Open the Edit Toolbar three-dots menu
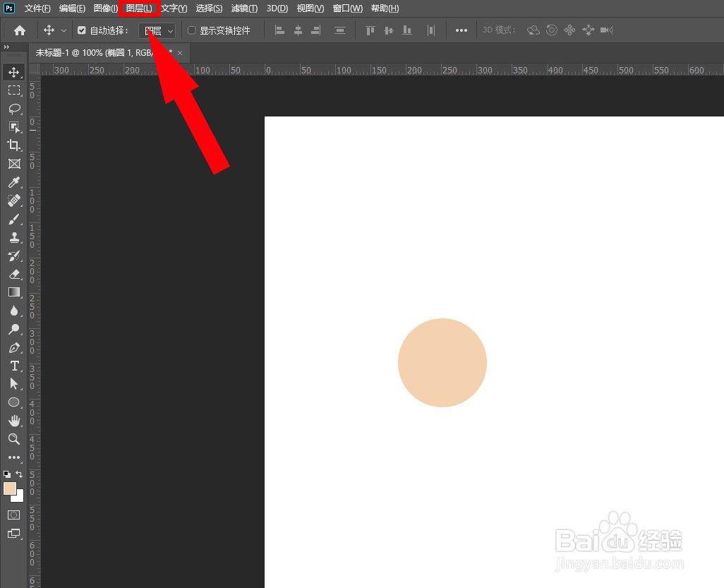Viewport: 724px width, 588px height. [14, 457]
